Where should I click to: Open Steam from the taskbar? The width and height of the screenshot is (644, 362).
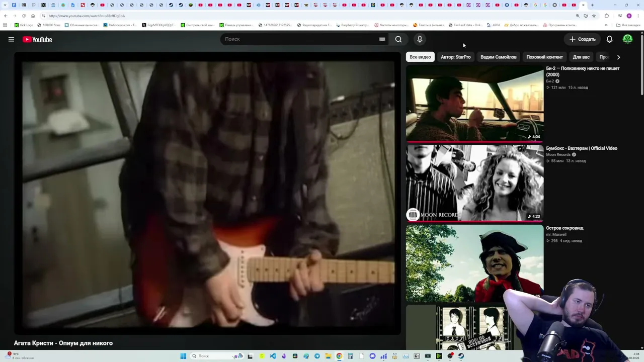point(461,356)
